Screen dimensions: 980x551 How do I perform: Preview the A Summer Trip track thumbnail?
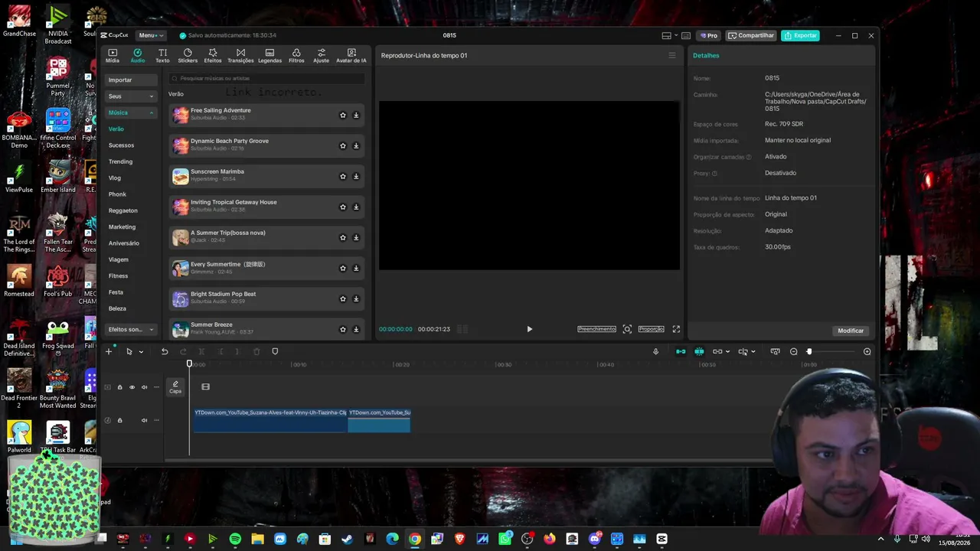181,238
